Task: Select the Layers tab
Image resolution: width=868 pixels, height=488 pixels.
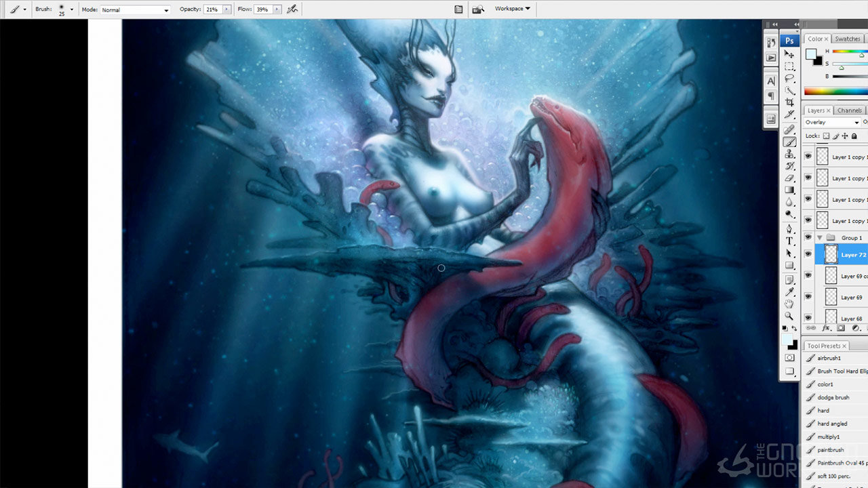Action: (818, 110)
